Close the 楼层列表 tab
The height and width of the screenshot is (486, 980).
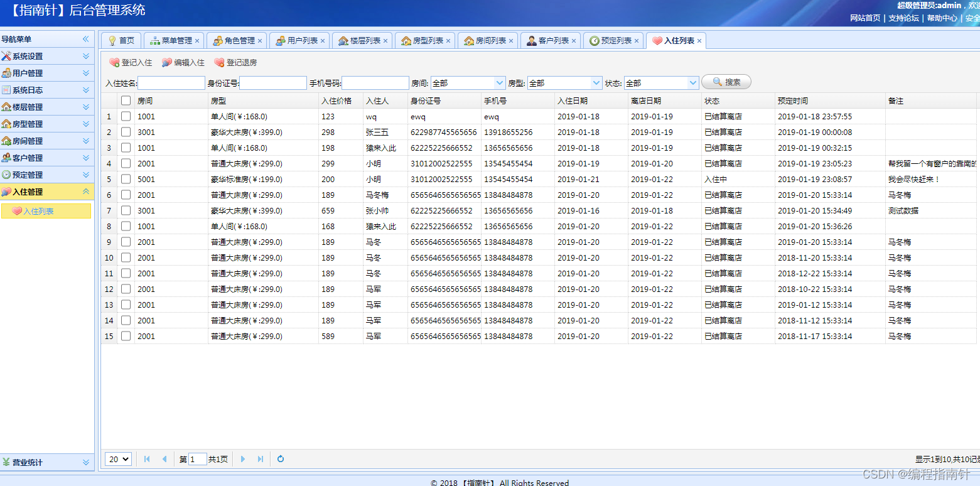[x=385, y=41]
